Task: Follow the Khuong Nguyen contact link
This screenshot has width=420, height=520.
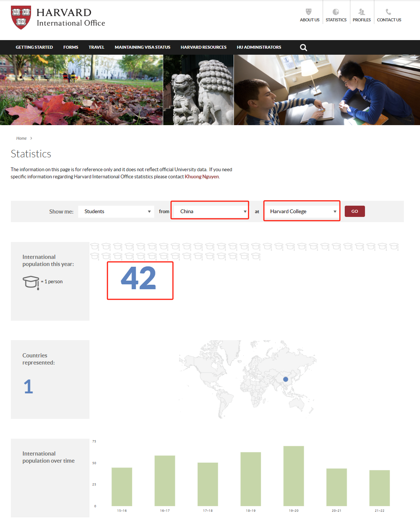Action: click(202, 177)
